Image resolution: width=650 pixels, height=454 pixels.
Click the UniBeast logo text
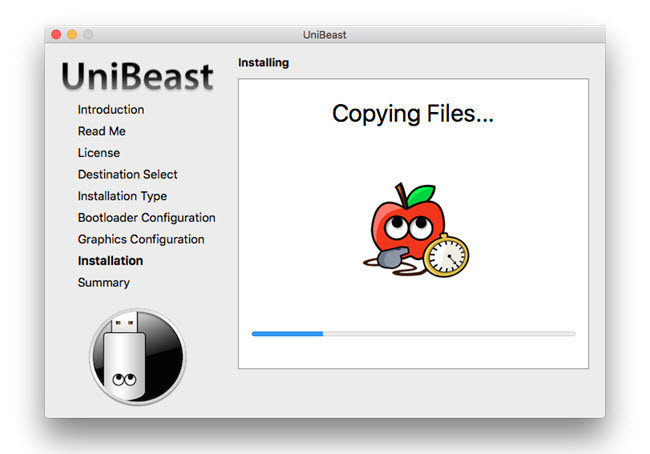(138, 76)
